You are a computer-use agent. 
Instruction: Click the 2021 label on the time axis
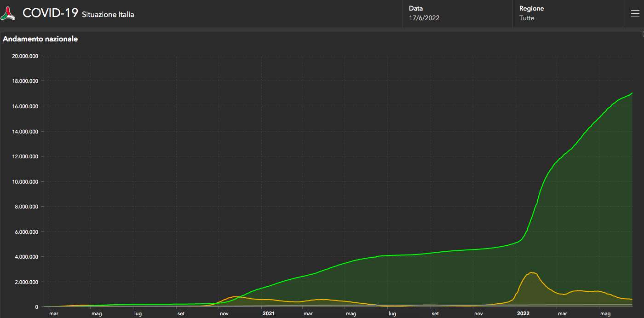click(x=269, y=314)
